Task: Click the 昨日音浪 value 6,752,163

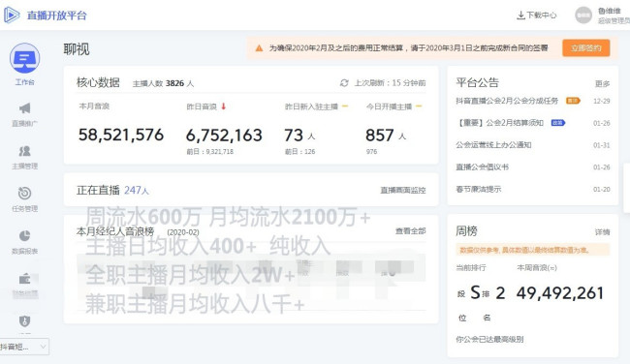Action: (224, 136)
